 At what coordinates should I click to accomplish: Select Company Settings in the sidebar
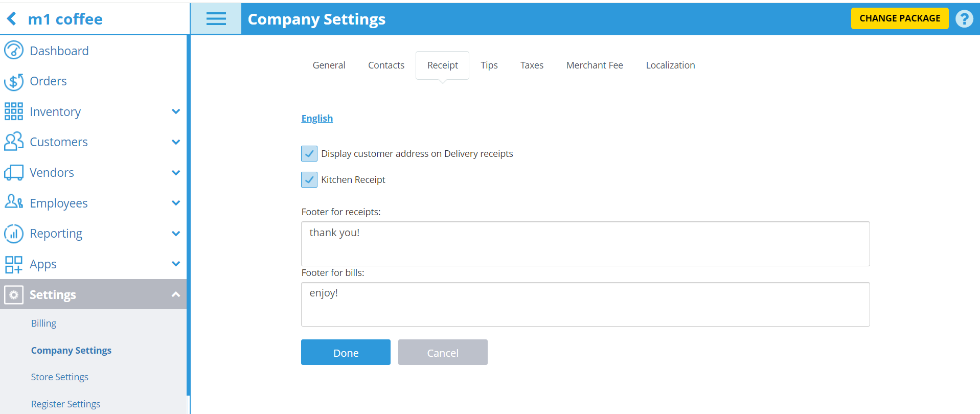(x=71, y=350)
